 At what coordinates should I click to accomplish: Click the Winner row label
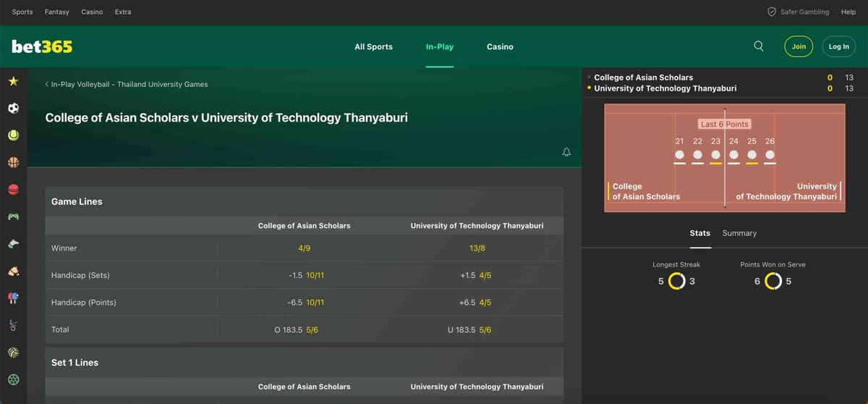pos(64,248)
